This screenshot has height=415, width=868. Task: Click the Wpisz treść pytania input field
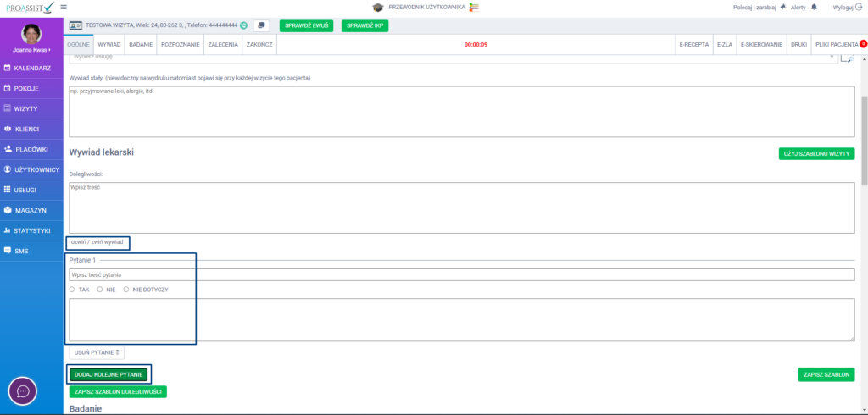(x=461, y=274)
